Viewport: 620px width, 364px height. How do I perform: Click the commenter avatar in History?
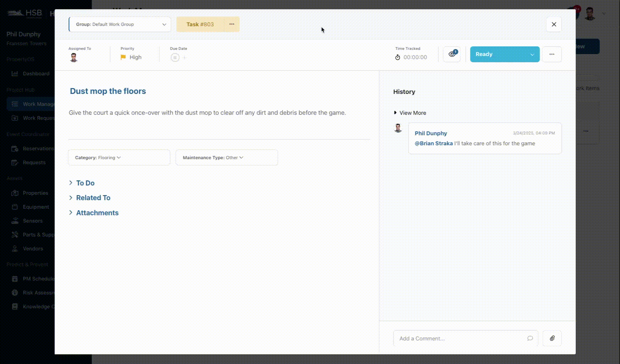398,128
